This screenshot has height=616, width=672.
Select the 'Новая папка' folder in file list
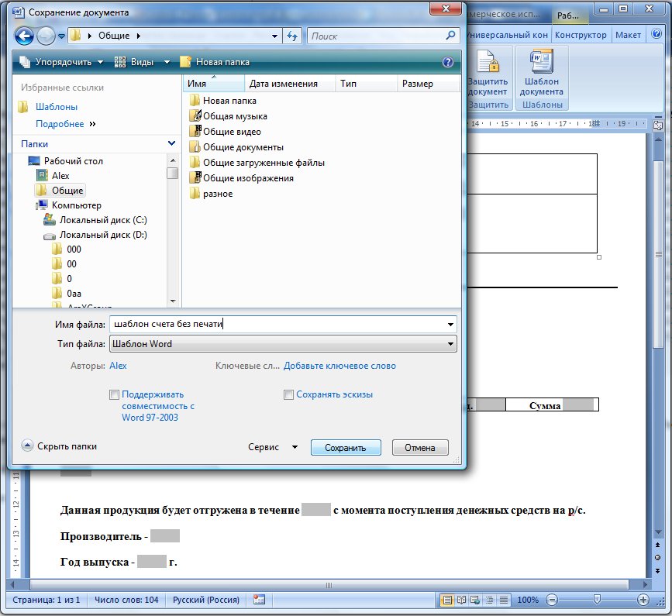click(x=223, y=100)
